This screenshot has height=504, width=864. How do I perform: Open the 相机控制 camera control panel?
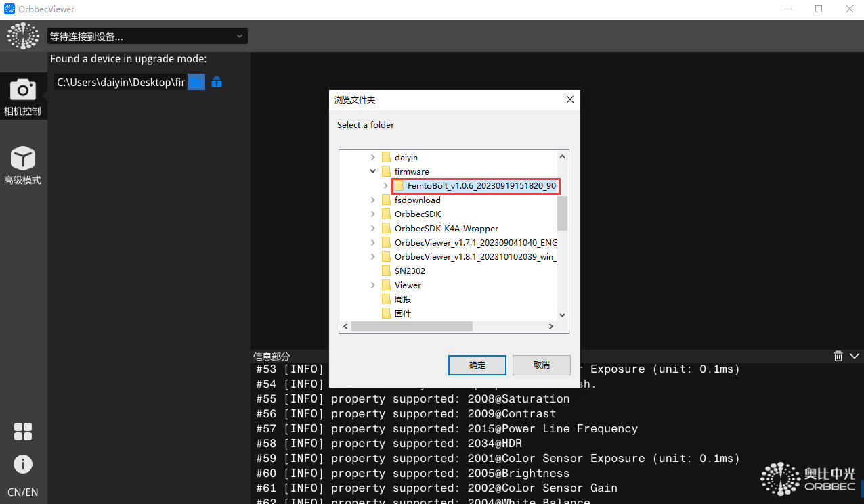pyautogui.click(x=22, y=97)
